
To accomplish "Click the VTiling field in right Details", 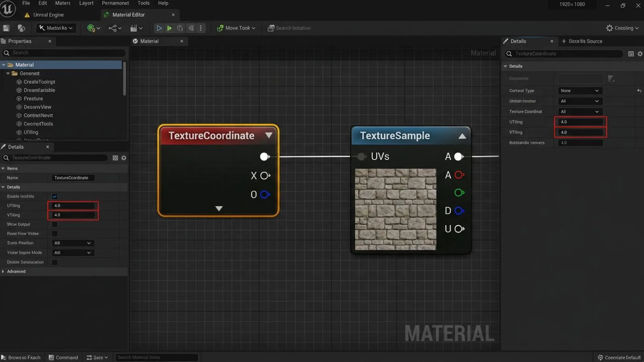I will pyautogui.click(x=580, y=132).
